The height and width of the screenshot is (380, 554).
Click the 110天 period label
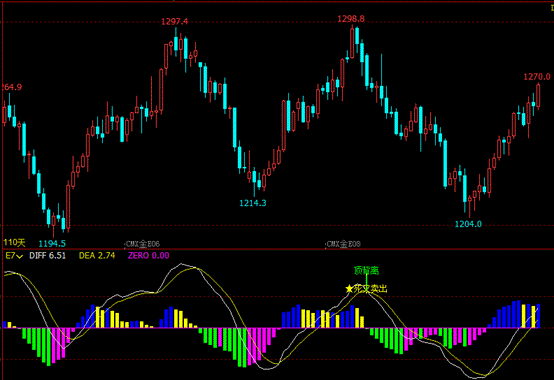[x=14, y=243]
